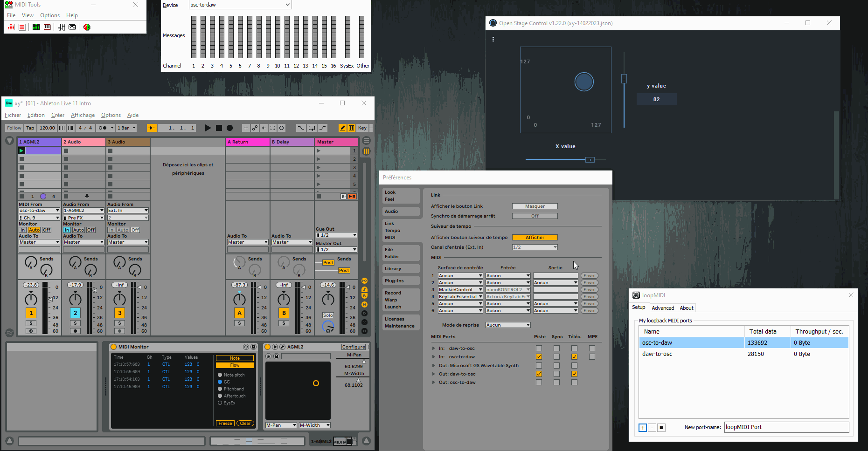This screenshot has height=451, width=868.
Task: Open the MIDI Tools Device dropdown
Action: 240,5
